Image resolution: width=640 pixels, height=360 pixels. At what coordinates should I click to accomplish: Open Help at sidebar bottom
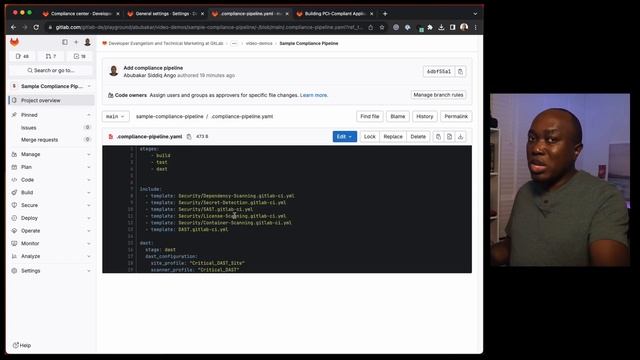click(x=22, y=345)
